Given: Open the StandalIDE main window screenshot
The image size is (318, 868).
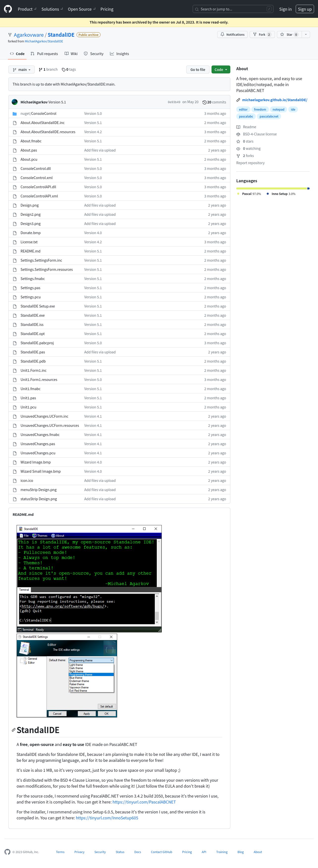Looking at the screenshot, I should (89, 579).
